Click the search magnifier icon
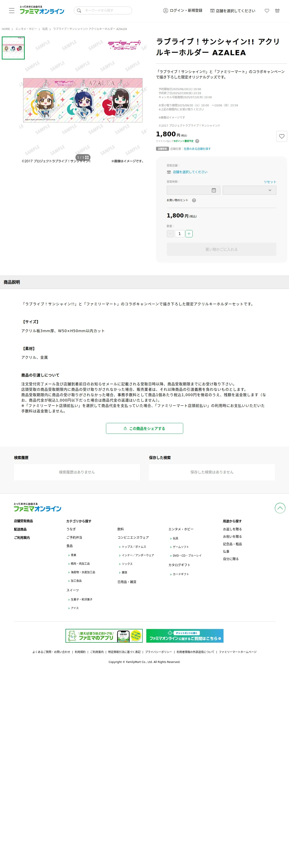Screen dimensions: 289x868 pyautogui.click(x=79, y=10)
